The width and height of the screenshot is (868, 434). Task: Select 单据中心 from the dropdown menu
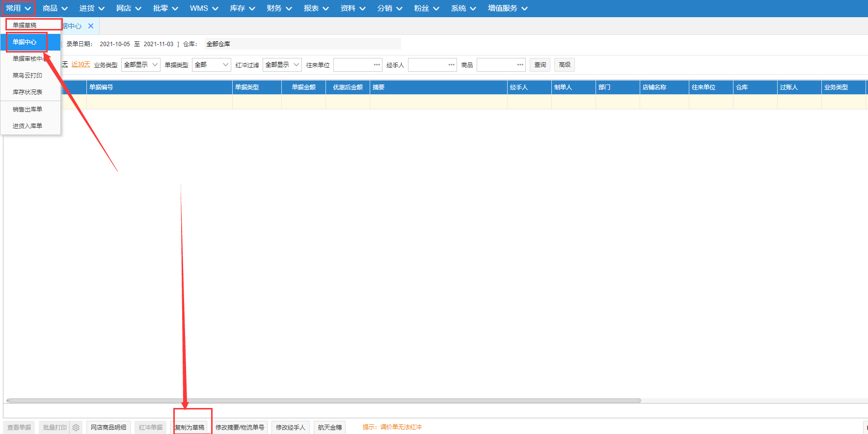[25, 42]
